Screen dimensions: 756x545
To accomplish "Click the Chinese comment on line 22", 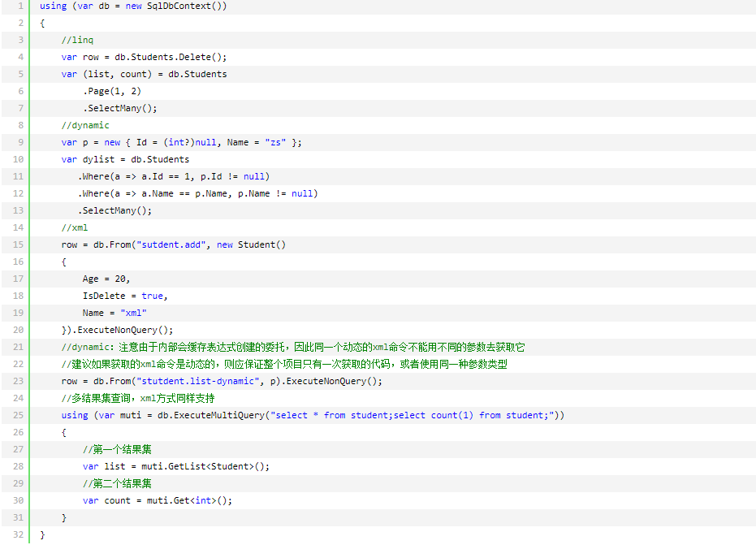I will click(284, 364).
